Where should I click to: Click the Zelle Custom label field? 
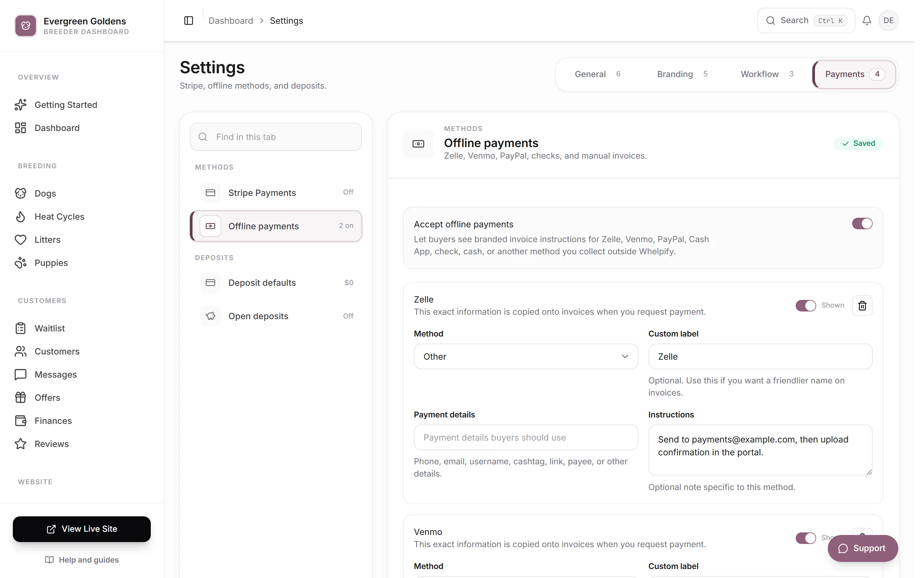point(760,356)
